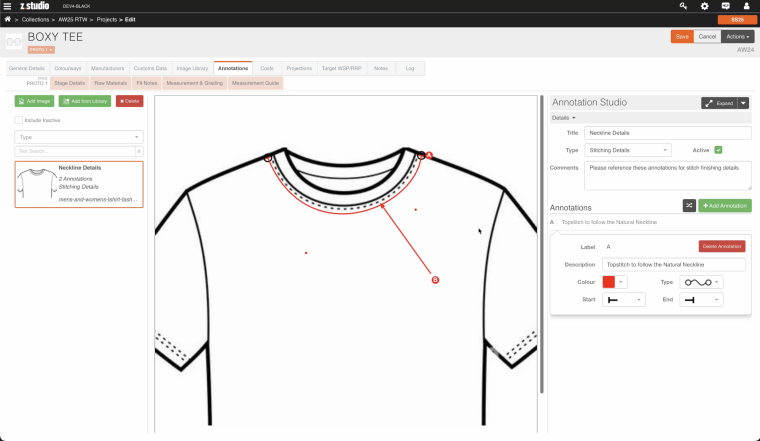Expand the Annotation Studio panel

(719, 103)
